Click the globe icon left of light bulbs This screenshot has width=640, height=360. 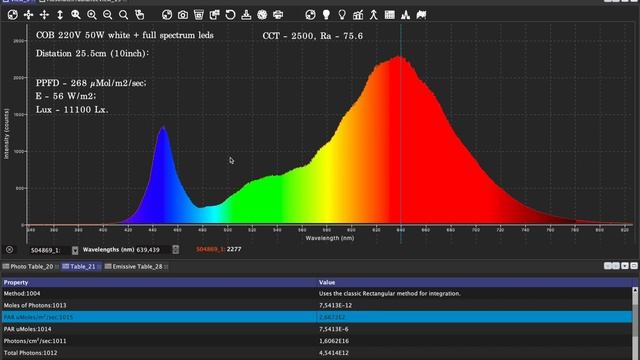tap(310, 15)
